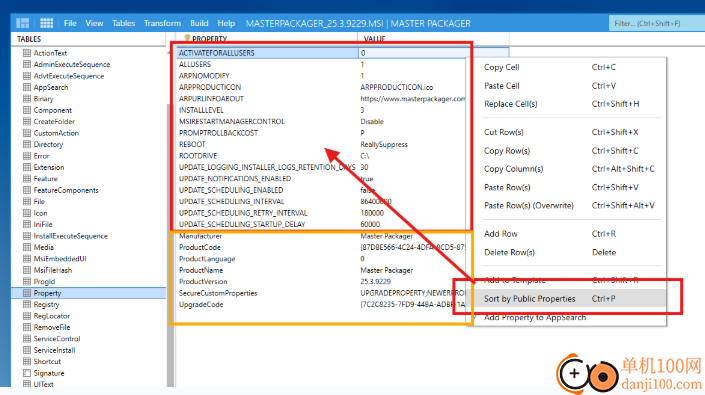Open the File menu
The image size is (705, 395).
(x=70, y=23)
